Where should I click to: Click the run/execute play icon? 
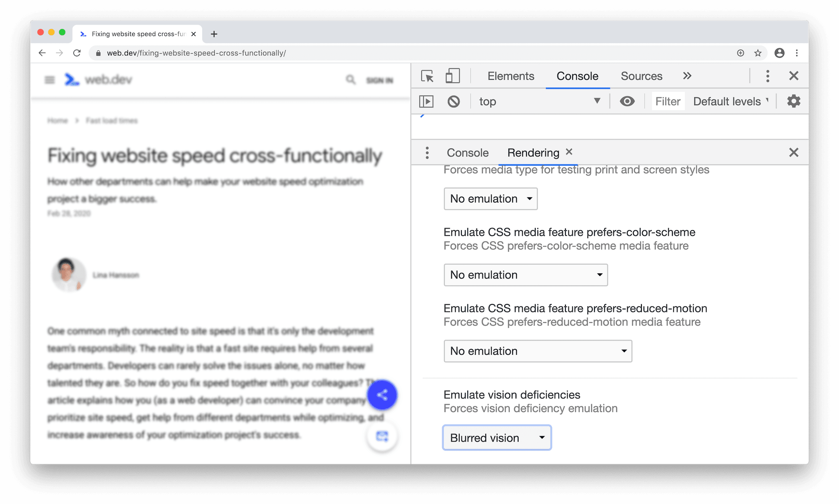click(426, 101)
